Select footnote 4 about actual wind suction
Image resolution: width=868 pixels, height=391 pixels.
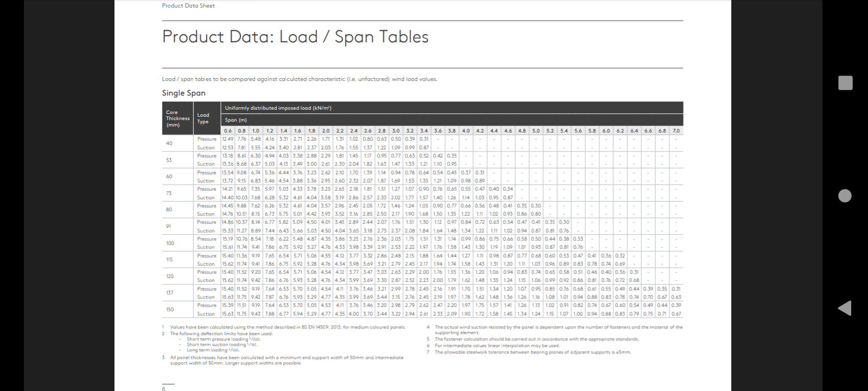point(554,330)
